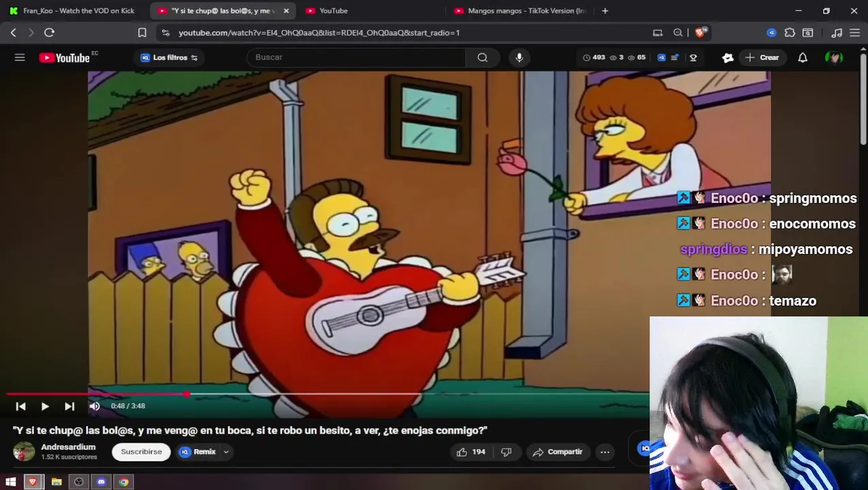Reload the page with refresh icon
Screen dimensions: 868x490
(49, 33)
